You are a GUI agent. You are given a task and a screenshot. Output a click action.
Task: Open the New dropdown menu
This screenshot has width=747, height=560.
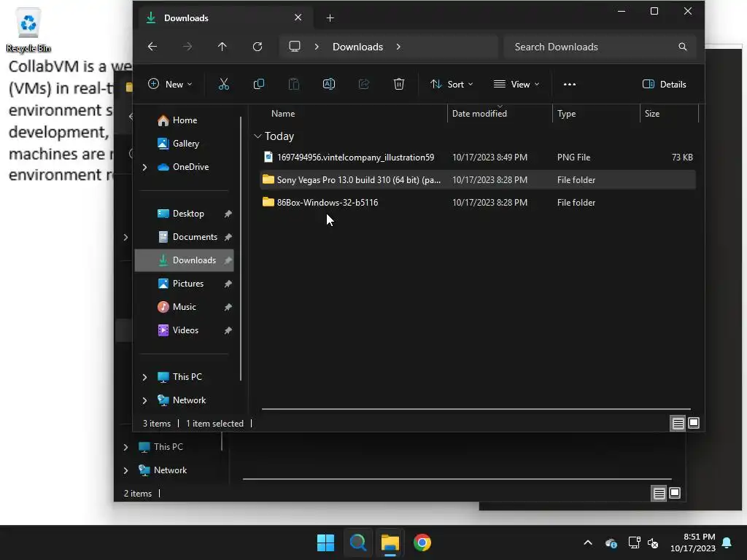[x=170, y=85]
